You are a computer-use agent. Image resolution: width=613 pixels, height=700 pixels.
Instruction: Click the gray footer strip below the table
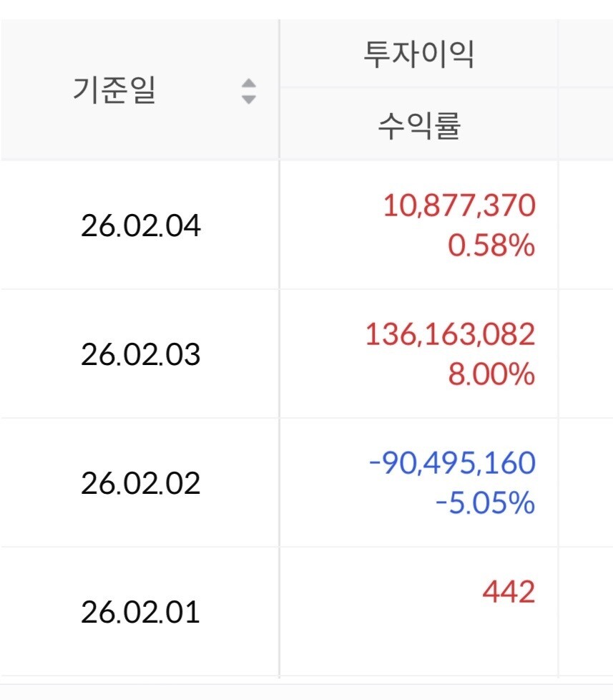coord(306,691)
